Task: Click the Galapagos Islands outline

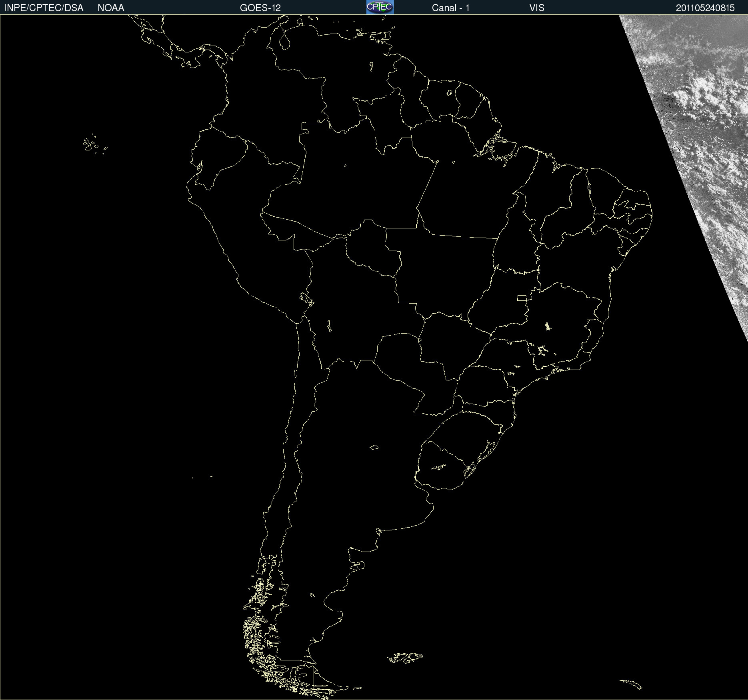Action: point(95,144)
